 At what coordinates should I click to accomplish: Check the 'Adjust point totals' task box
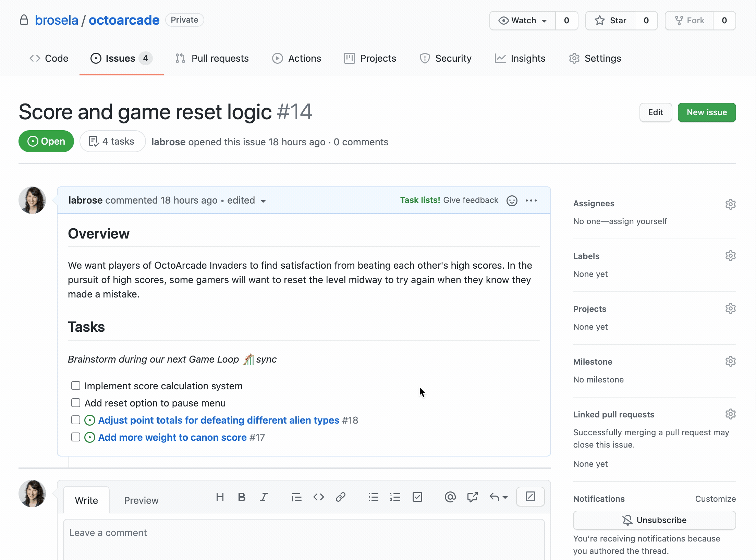[x=76, y=420]
